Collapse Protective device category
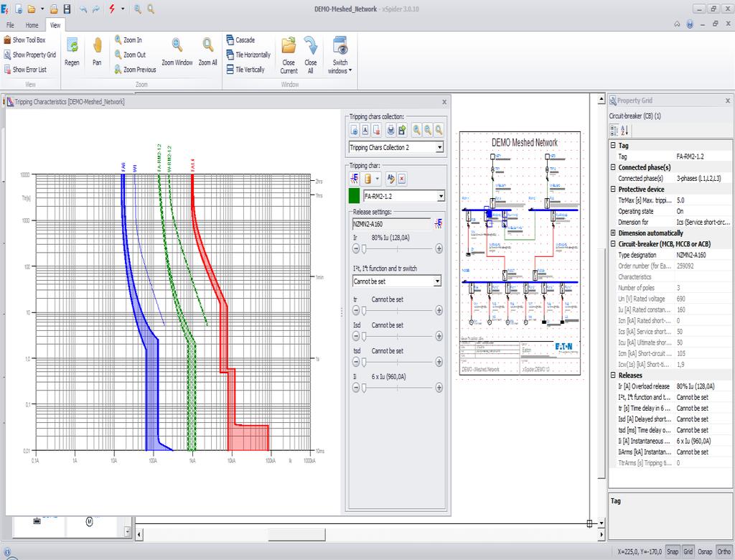 coord(613,189)
